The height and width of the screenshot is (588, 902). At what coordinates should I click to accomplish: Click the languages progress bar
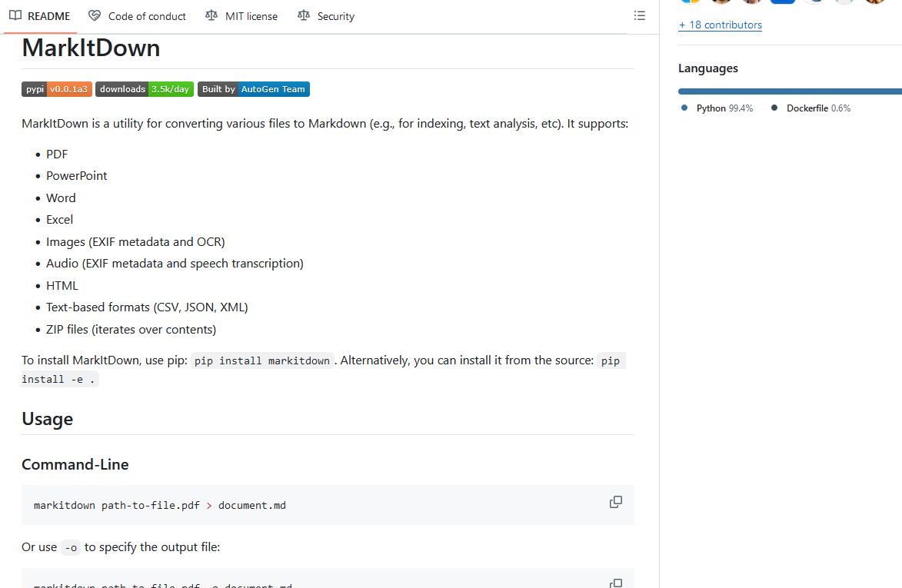coord(790,91)
